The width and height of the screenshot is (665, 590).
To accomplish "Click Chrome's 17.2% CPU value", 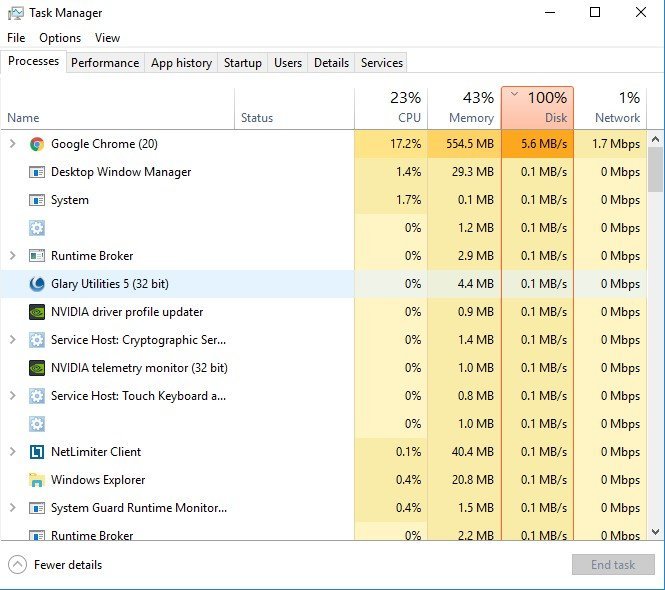I will pos(405,144).
